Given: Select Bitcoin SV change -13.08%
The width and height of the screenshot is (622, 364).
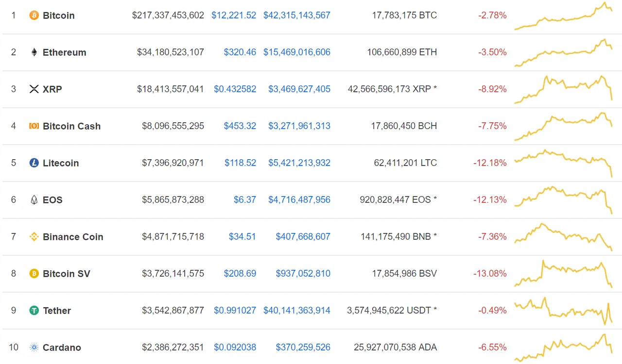Looking at the screenshot, I should click(x=490, y=274).
